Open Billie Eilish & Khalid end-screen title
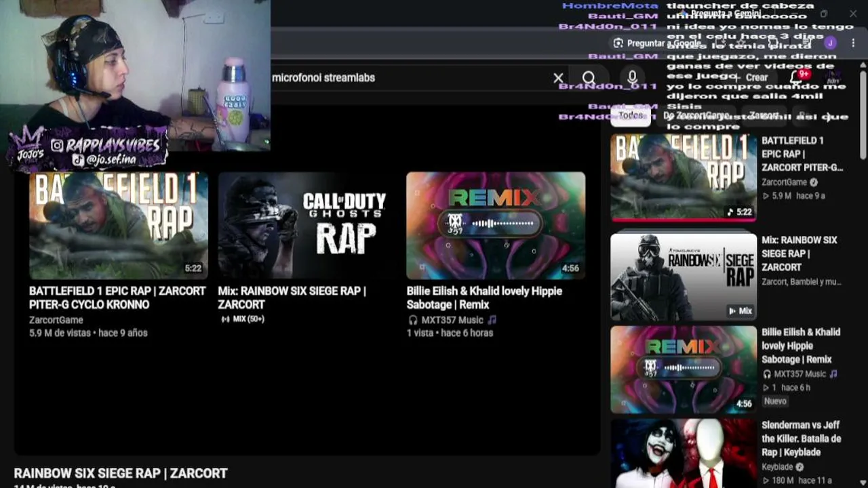The height and width of the screenshot is (488, 868). [x=484, y=298]
